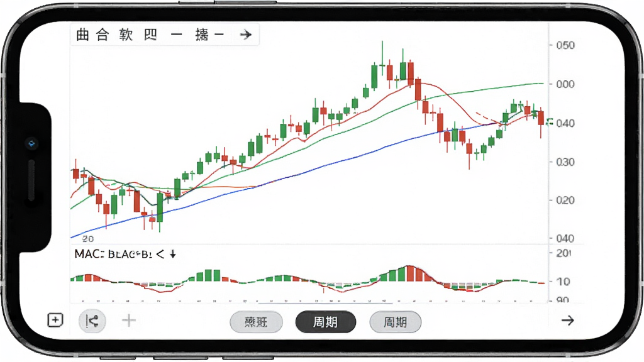Collapse the MACD panel with the left chevron

point(160,255)
